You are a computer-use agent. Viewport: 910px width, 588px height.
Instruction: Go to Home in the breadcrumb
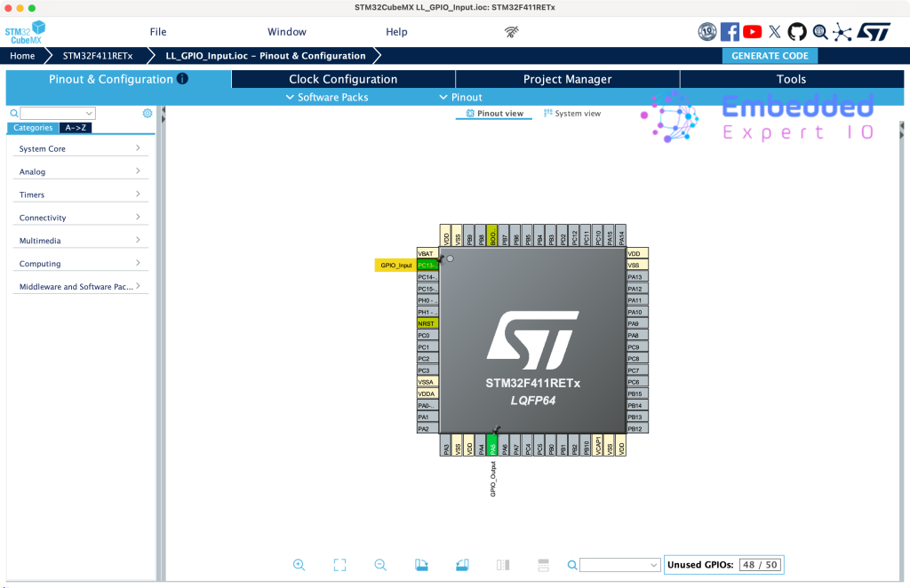(23, 56)
